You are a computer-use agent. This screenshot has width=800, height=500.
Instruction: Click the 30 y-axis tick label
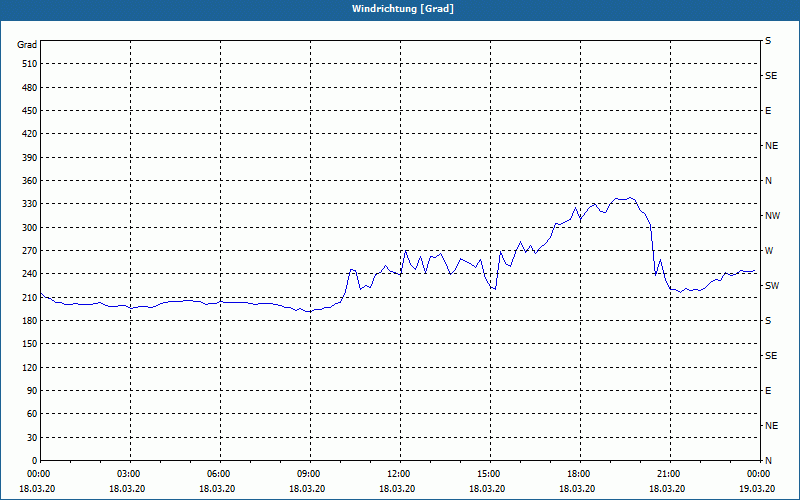point(32,438)
